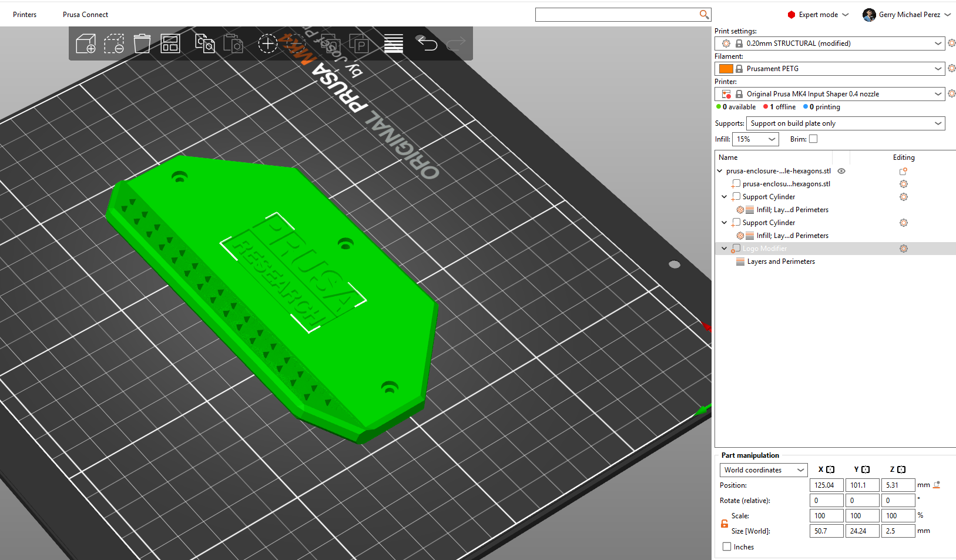
Task: Check the Inches checkbox
Action: coord(727,546)
